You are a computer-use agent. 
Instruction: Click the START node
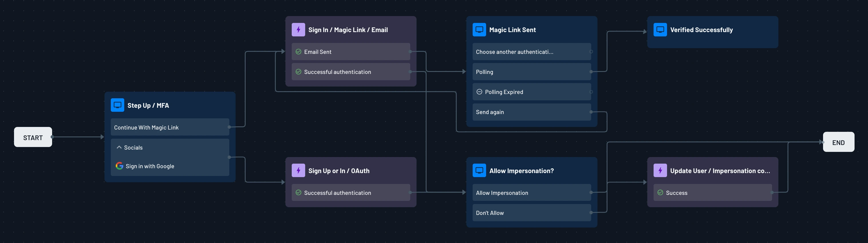[x=33, y=137]
